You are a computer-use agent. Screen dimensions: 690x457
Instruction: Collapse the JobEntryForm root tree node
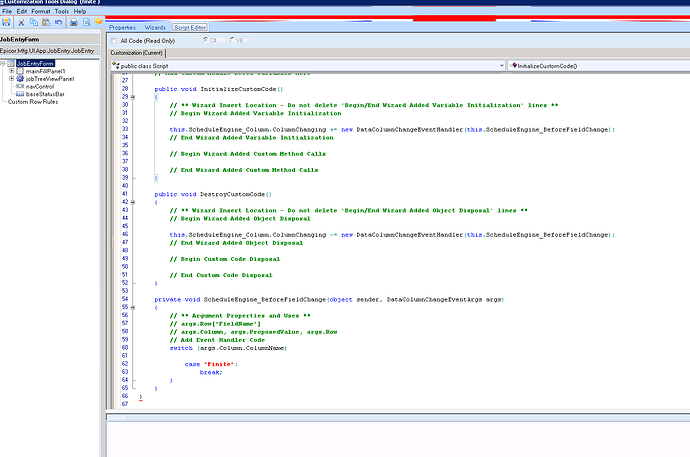click(3, 63)
